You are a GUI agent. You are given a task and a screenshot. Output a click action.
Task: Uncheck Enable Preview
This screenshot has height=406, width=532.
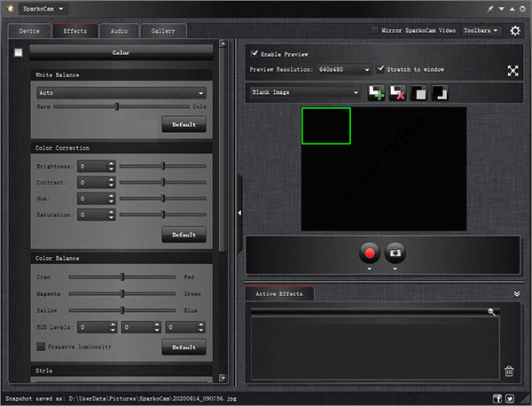pyautogui.click(x=254, y=53)
